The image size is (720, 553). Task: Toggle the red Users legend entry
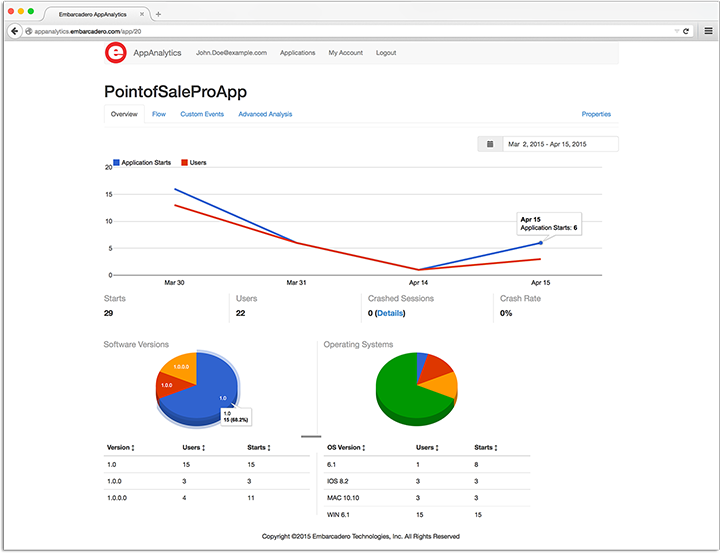[x=194, y=161]
